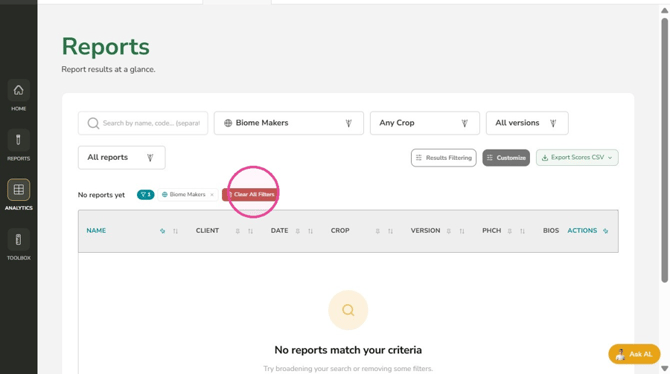Image resolution: width=670 pixels, height=374 pixels.
Task: Go to Reports in the sidebar
Action: (18, 140)
